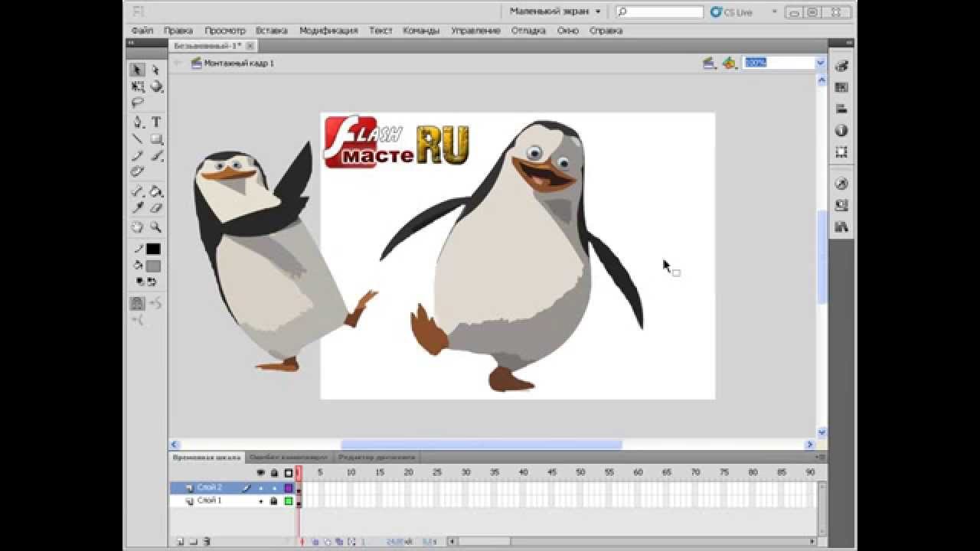This screenshot has width=980, height=551.
Task: Pick the Eyedropper tool
Action: pyautogui.click(x=137, y=207)
